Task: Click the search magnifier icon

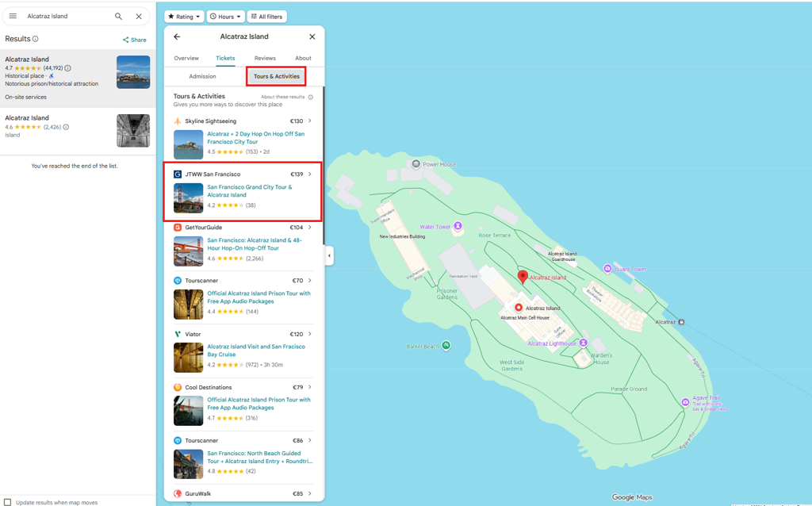Action: [119, 16]
